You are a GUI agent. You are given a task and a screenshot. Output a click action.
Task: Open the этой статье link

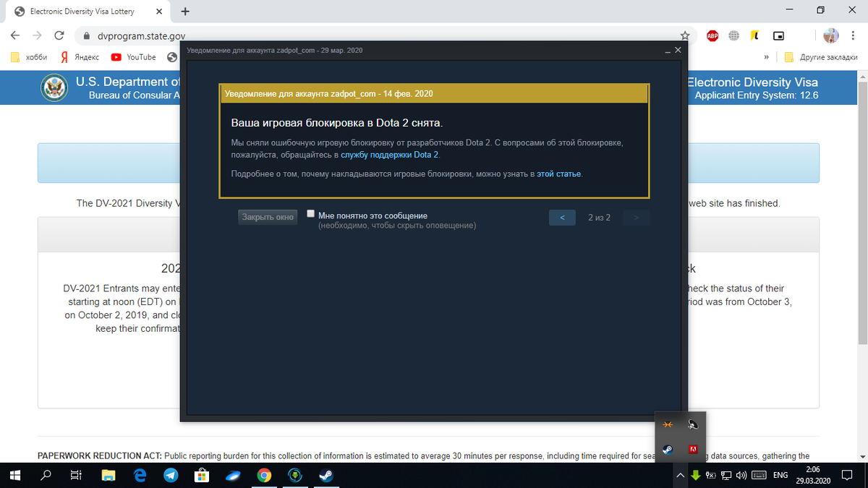tap(558, 174)
